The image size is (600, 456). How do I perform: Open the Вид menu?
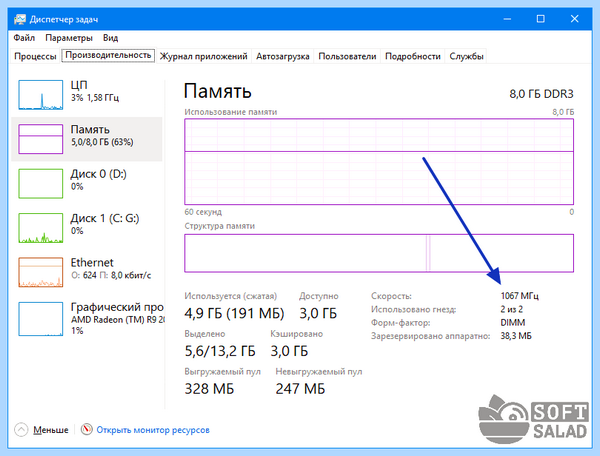pos(110,38)
